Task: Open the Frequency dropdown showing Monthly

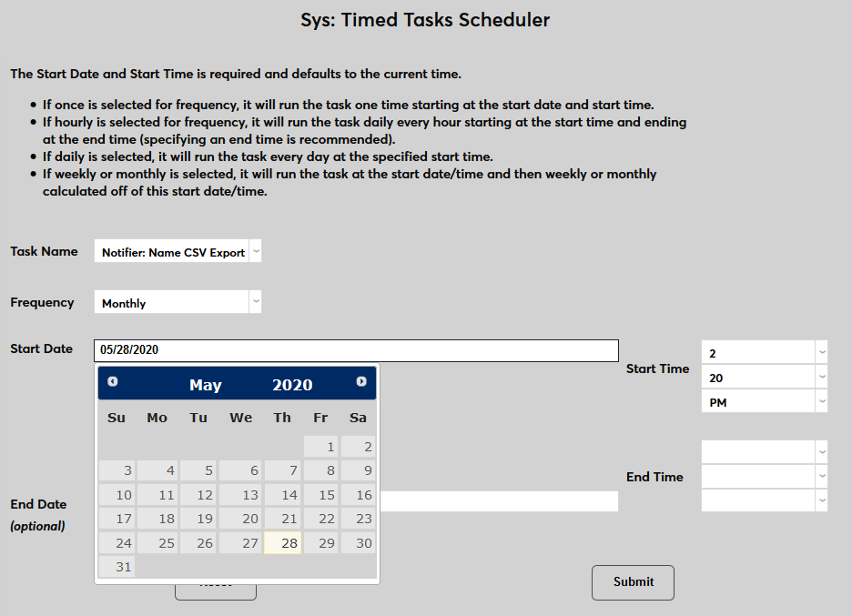Action: point(177,301)
